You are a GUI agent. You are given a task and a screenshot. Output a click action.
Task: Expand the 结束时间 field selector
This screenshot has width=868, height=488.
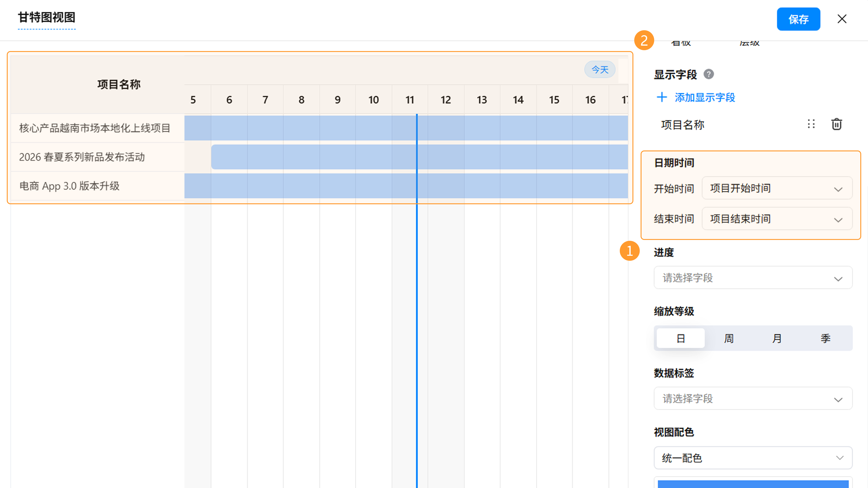[x=777, y=219]
